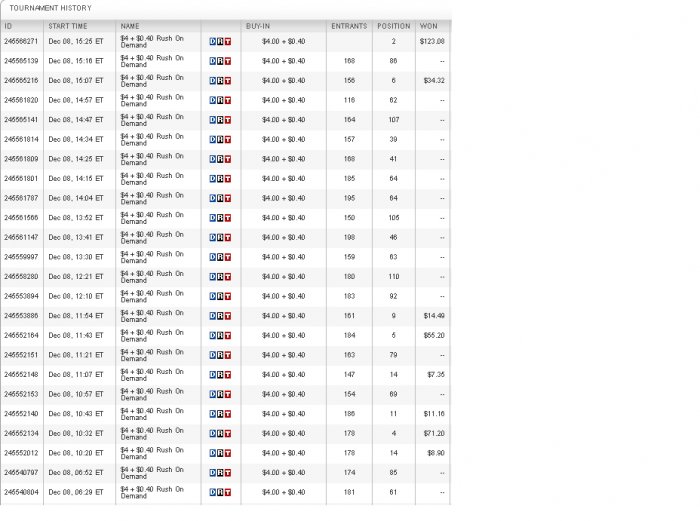Open the D icon in the 11:21 ET row
Viewport: 700px width, 521px height.
(212, 355)
